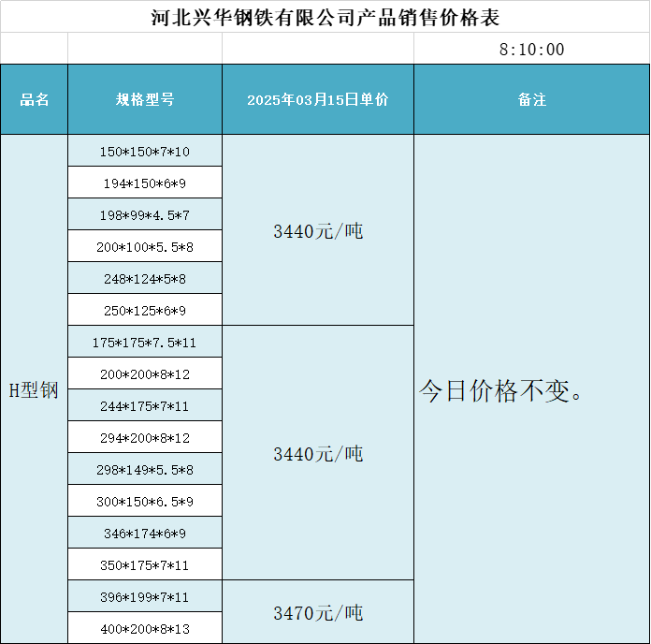This screenshot has height=644, width=651.
Task: Click spec cell 200*100*5.5*8
Action: point(145,246)
